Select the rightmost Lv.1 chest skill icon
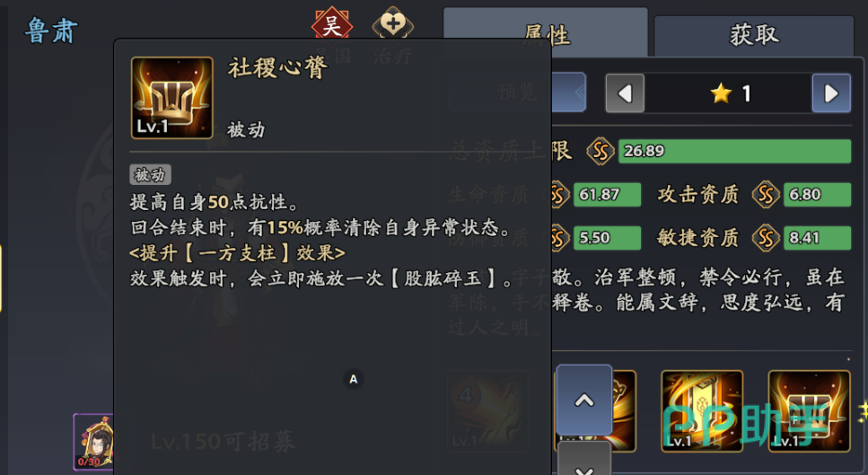 pyautogui.click(x=809, y=410)
